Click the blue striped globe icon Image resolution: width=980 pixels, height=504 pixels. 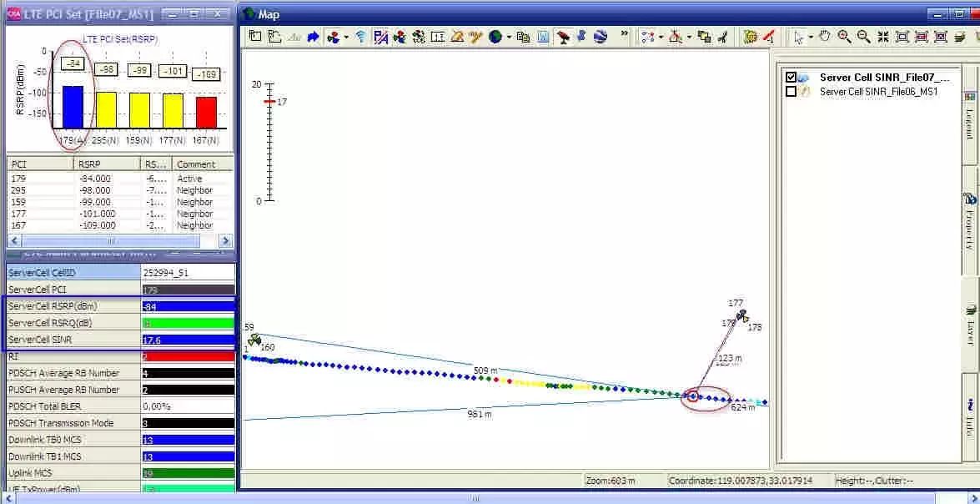pos(601,36)
